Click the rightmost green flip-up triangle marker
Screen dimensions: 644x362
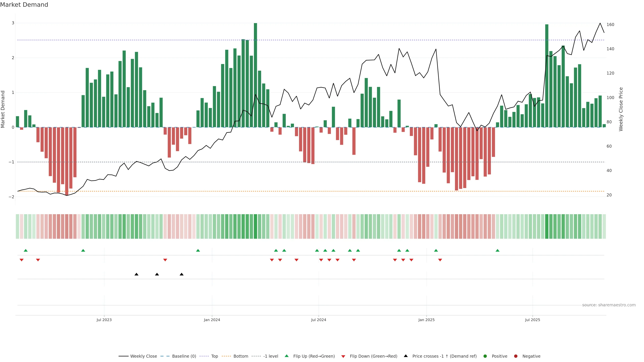click(497, 251)
